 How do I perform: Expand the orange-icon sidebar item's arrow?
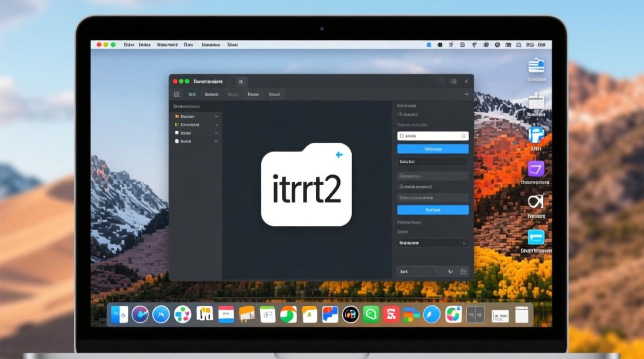coord(217,116)
